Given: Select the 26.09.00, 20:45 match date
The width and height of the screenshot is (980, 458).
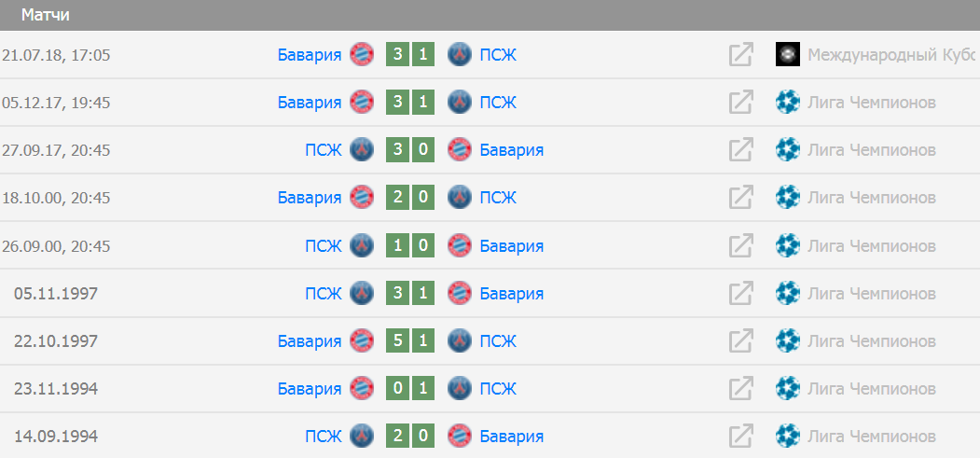Looking at the screenshot, I should (56, 246).
